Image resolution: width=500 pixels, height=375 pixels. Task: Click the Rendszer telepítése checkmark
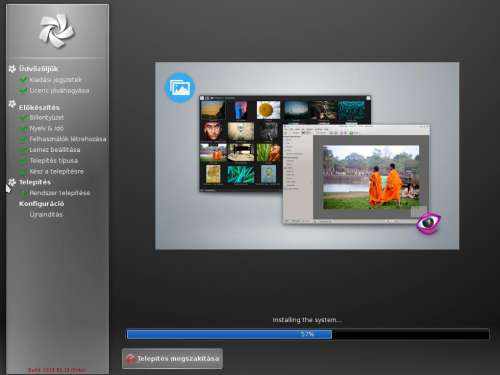tap(24, 193)
